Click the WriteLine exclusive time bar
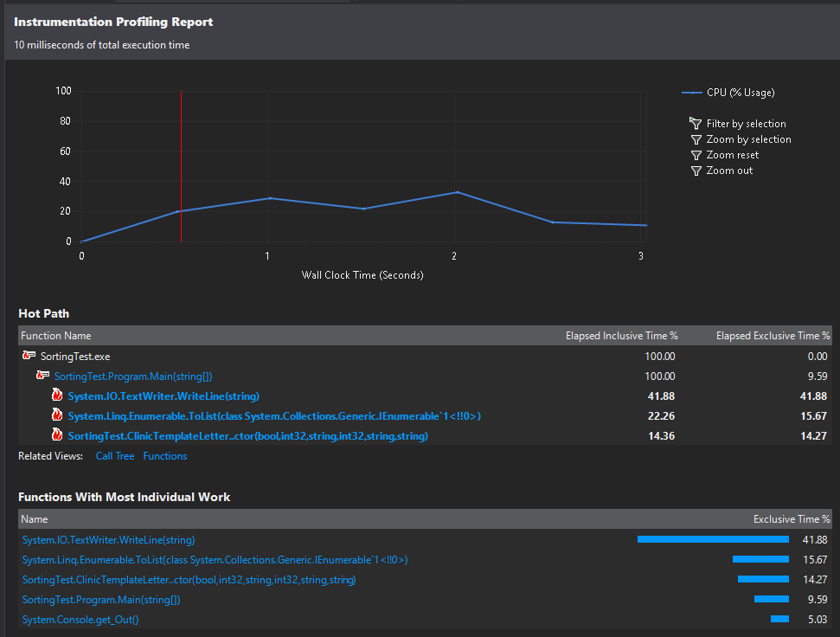Image resolution: width=840 pixels, height=637 pixels. [x=713, y=538]
